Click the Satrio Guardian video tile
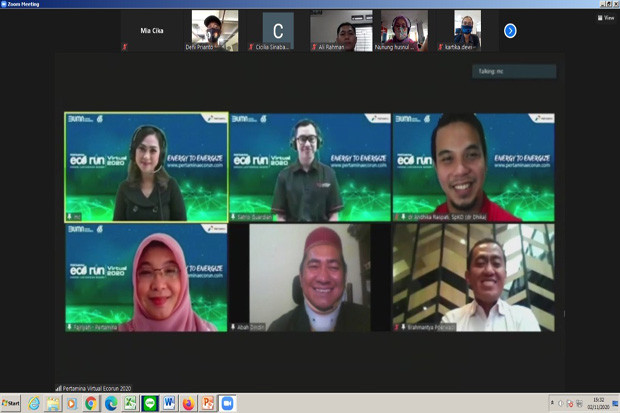 click(x=310, y=167)
